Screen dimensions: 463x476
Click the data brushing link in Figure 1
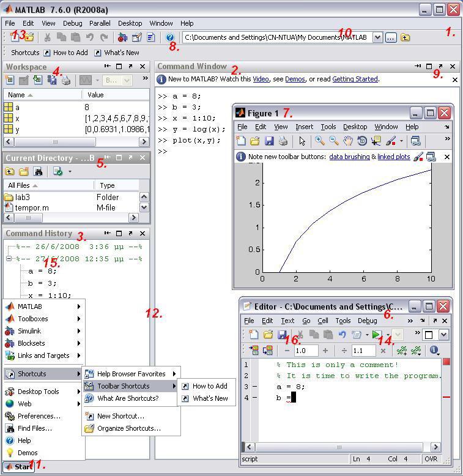(349, 157)
